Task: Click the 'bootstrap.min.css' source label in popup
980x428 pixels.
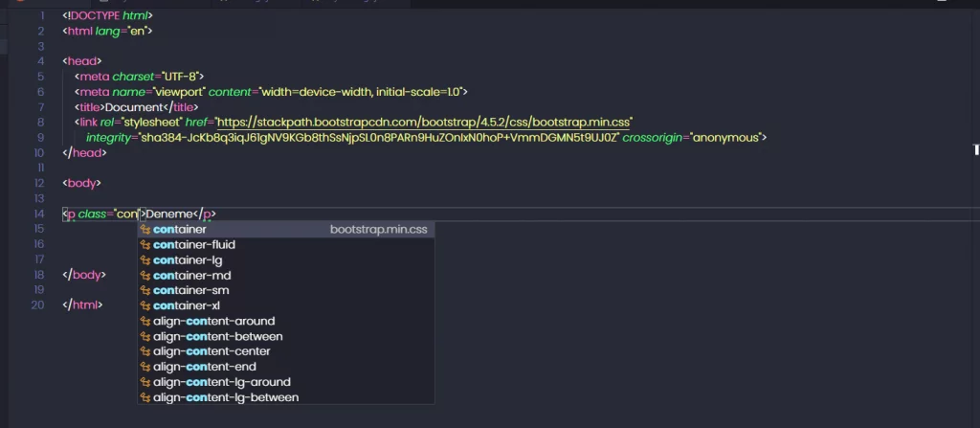Action: pyautogui.click(x=378, y=230)
